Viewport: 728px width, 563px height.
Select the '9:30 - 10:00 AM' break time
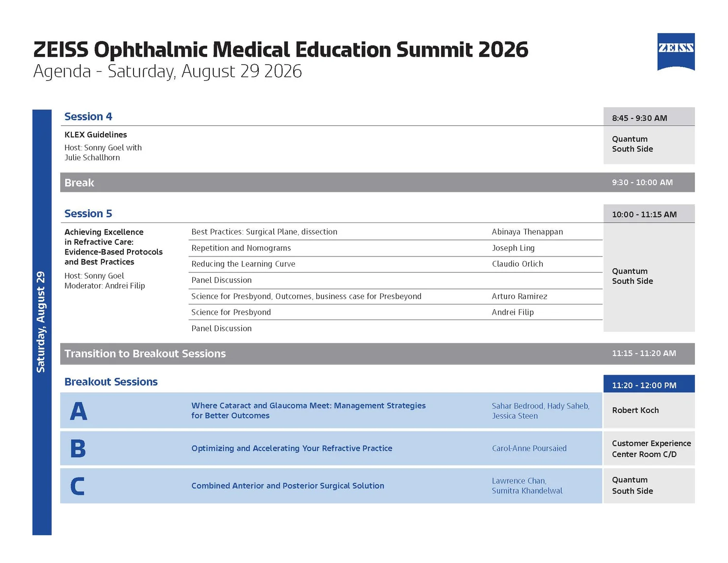(x=642, y=182)
